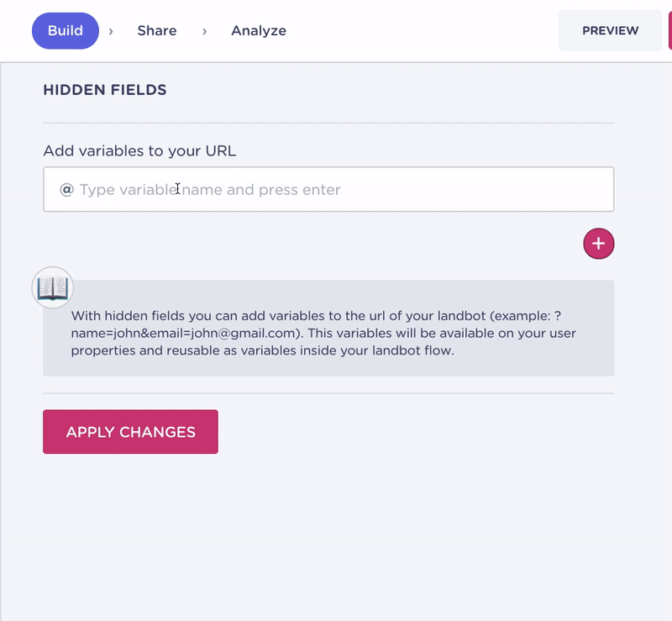Image resolution: width=672 pixels, height=621 pixels.
Task: Open the bot PREVIEW
Action: [x=610, y=30]
